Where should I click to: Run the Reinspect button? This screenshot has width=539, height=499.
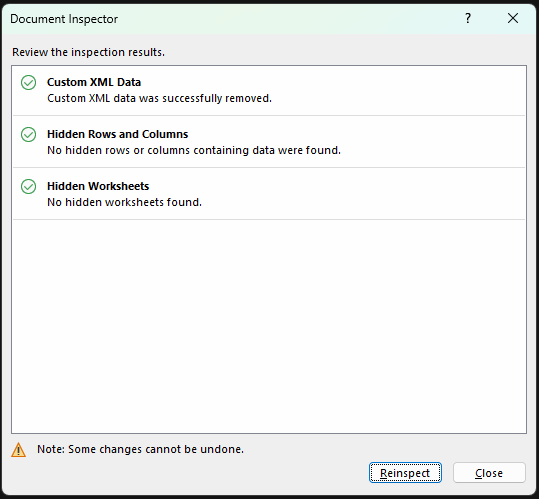click(405, 473)
